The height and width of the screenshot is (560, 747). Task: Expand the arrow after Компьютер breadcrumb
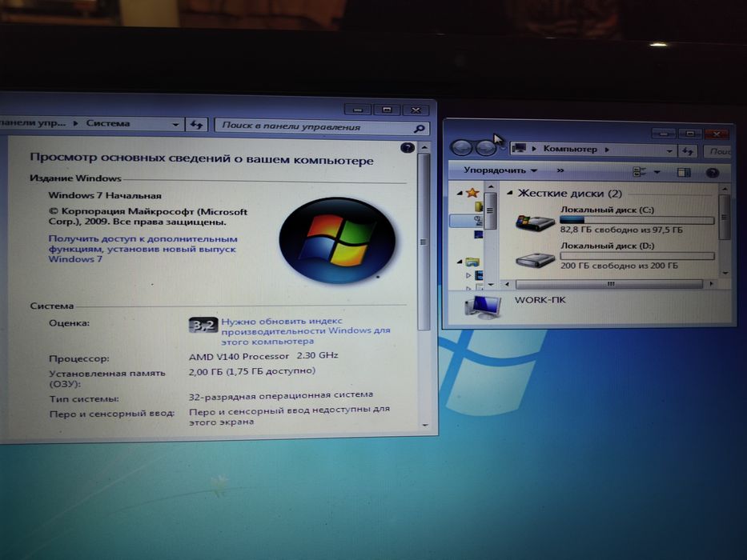coord(607,150)
